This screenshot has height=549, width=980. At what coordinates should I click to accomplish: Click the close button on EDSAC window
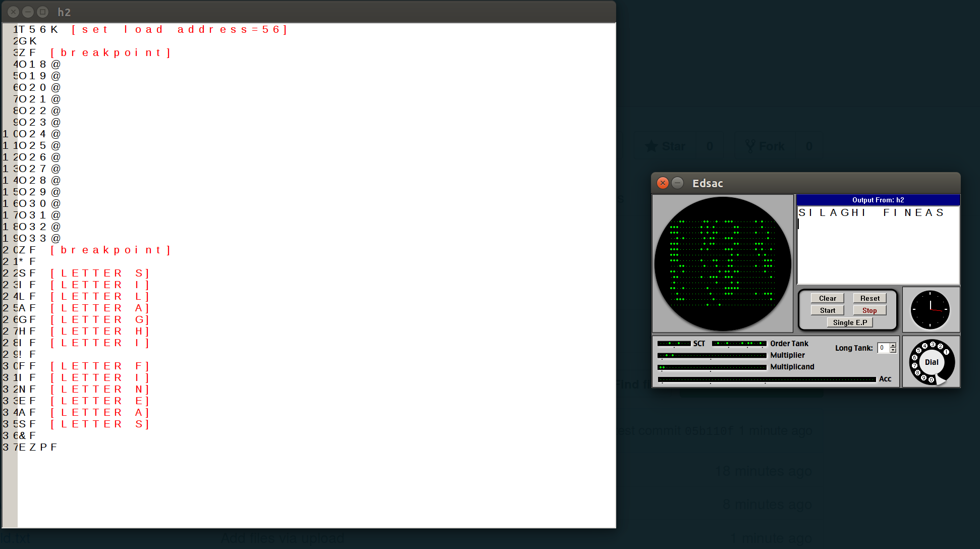(x=662, y=182)
